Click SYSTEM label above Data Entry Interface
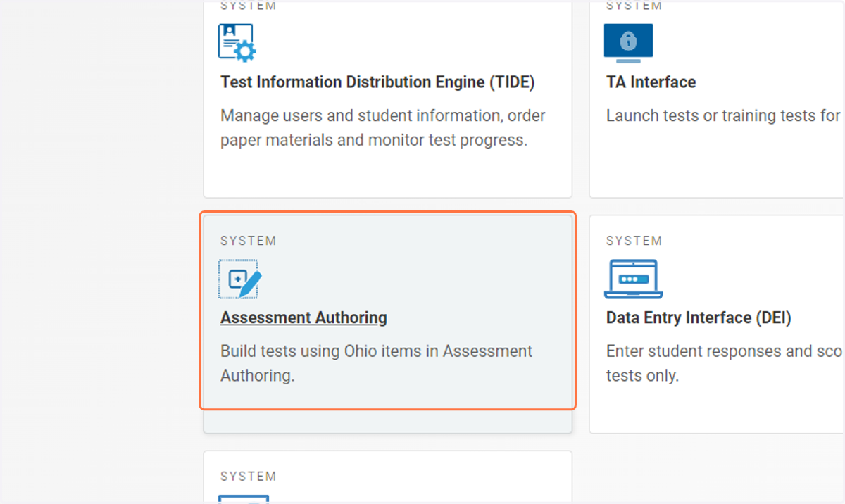The image size is (845, 504). pyautogui.click(x=634, y=241)
